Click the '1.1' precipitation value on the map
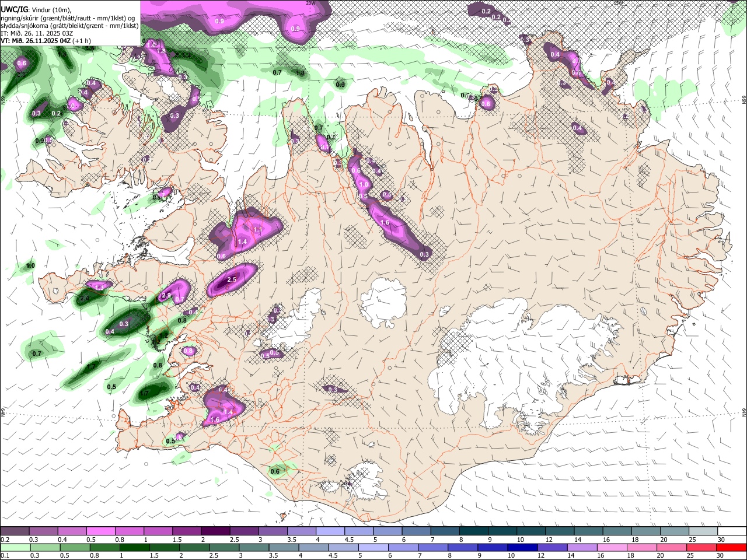The image size is (747, 560). [257, 230]
